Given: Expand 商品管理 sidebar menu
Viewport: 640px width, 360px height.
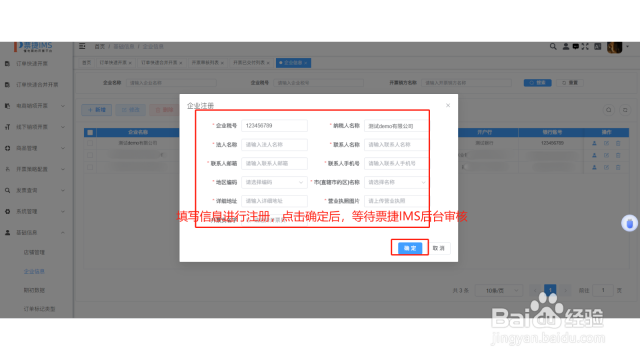Looking at the screenshot, I should [35, 148].
